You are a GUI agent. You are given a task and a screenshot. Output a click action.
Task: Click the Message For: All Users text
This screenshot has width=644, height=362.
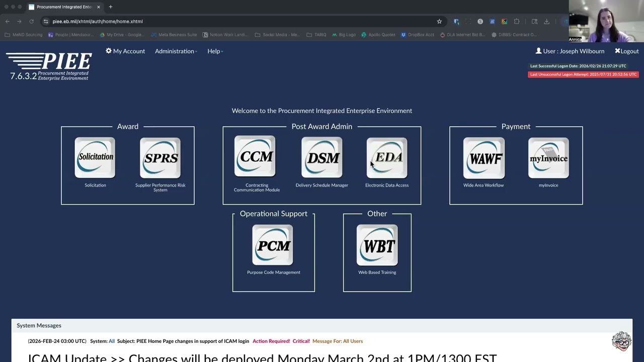338,341
